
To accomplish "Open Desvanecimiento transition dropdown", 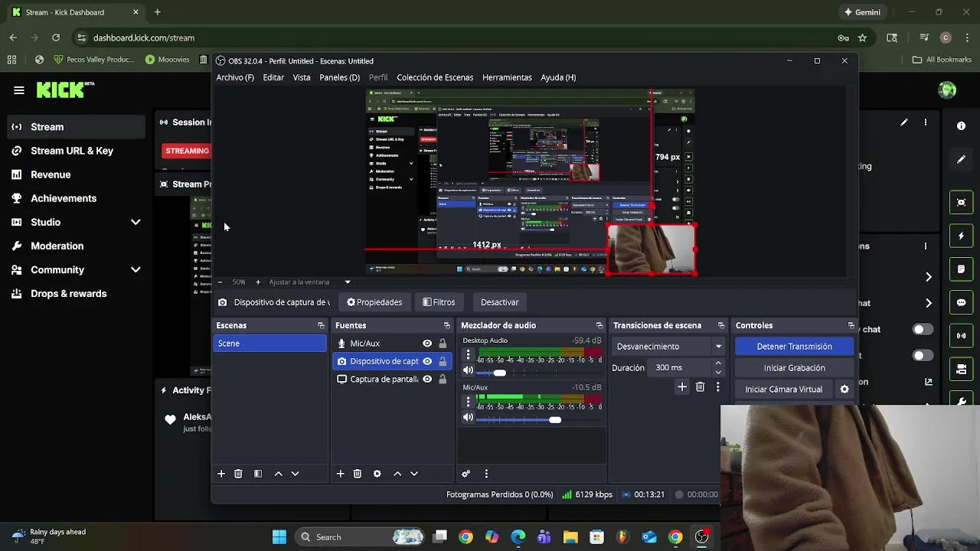I will tap(669, 347).
